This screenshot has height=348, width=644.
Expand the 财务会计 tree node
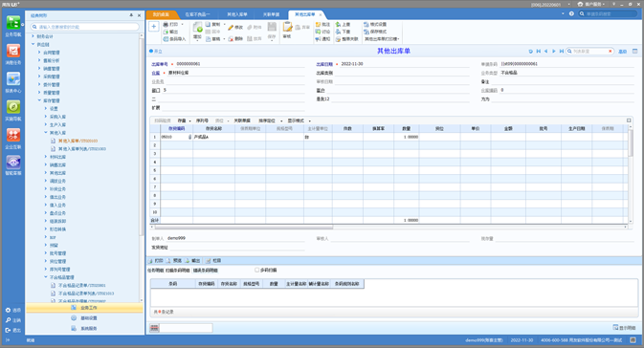tap(33, 36)
